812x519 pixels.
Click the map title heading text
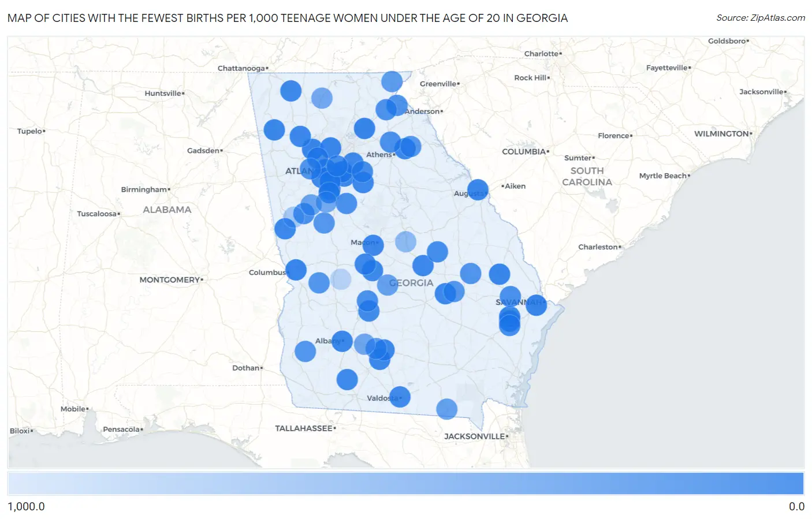(288, 18)
